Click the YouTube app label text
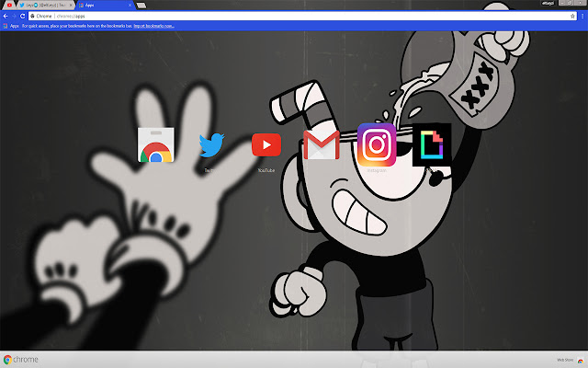This screenshot has height=368, width=588. tap(266, 170)
